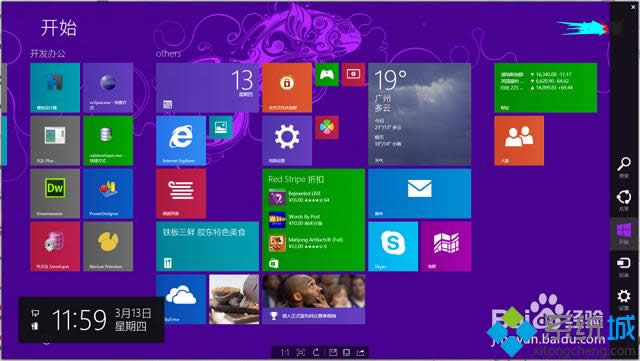Image resolution: width=640 pixels, height=361 pixels.
Task: Click the 开发办公 group heading
Action: tap(48, 53)
